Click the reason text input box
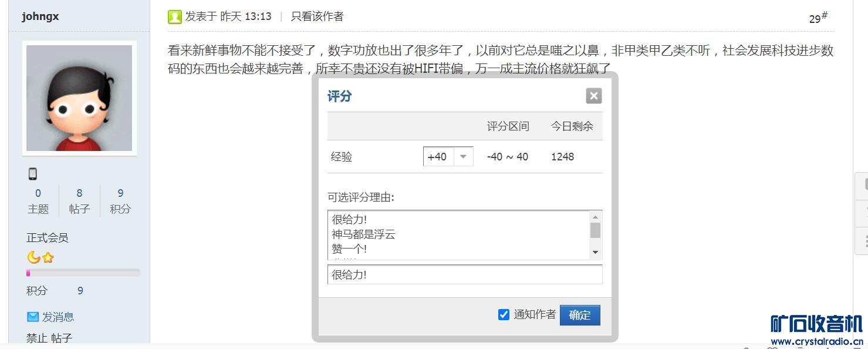Screen dimensions: 868x349 coord(464,274)
